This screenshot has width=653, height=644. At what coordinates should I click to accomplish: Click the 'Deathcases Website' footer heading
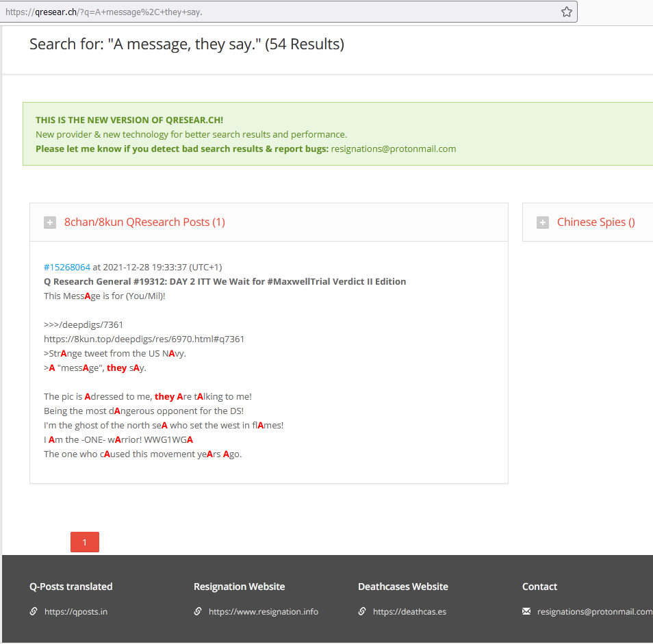coord(402,587)
